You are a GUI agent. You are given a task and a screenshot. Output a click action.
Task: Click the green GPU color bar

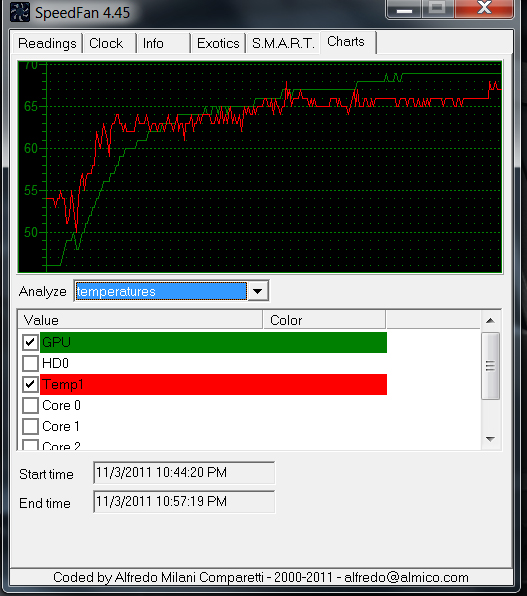pos(213,342)
